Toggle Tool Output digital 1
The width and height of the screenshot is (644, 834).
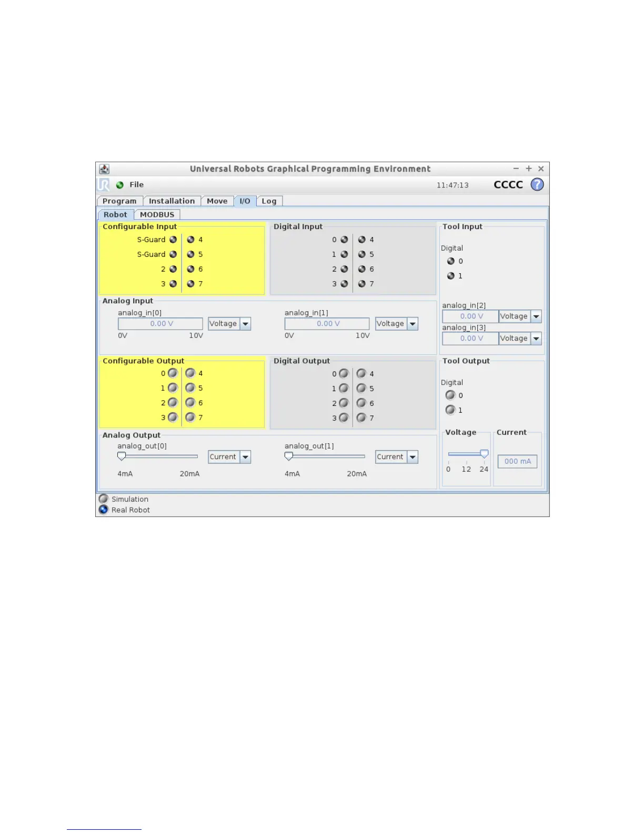450,410
